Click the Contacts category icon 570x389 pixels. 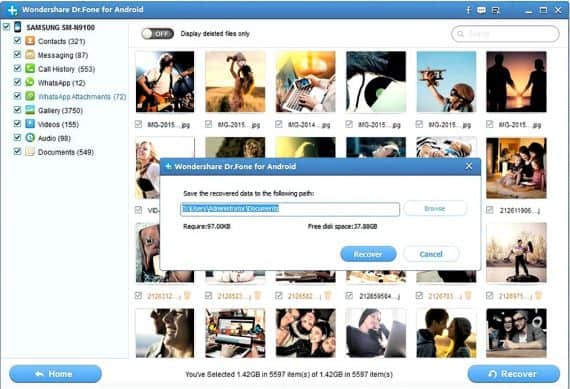[30, 41]
